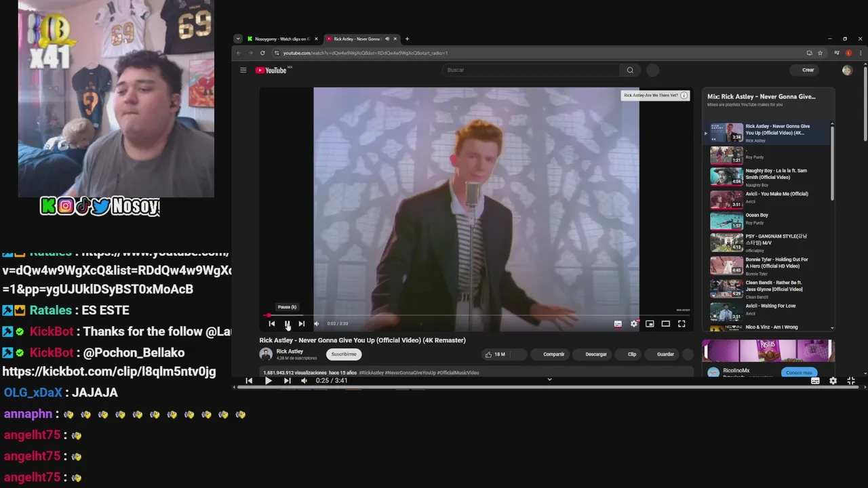The width and height of the screenshot is (868, 488).
Task: Toggle subtitles in the YouTube player
Action: (618, 324)
